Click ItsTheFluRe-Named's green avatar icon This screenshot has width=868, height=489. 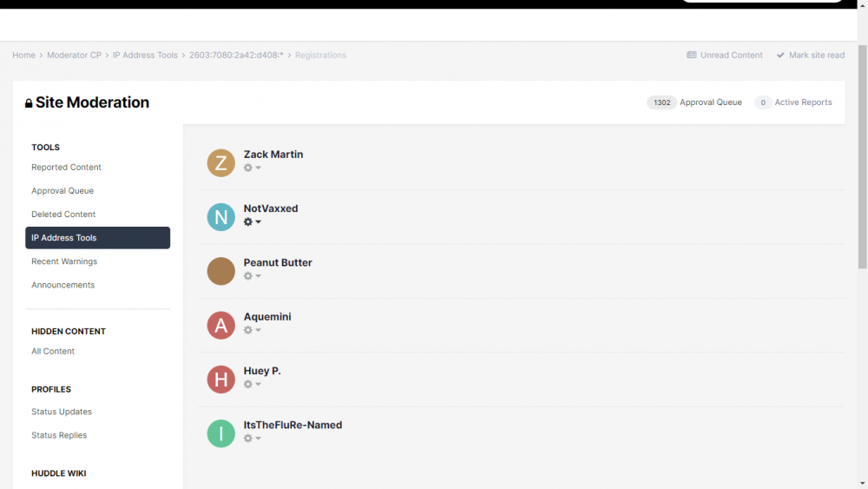[x=220, y=433]
